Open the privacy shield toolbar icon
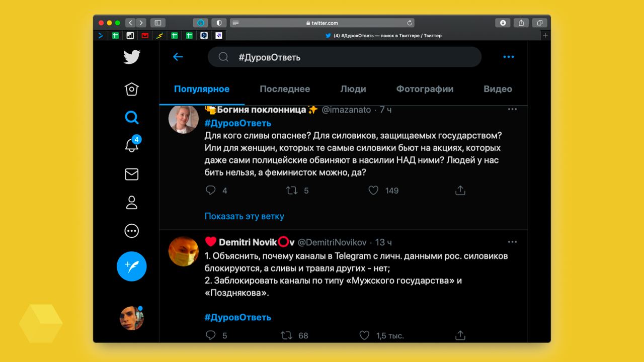The height and width of the screenshot is (362, 644). (219, 23)
